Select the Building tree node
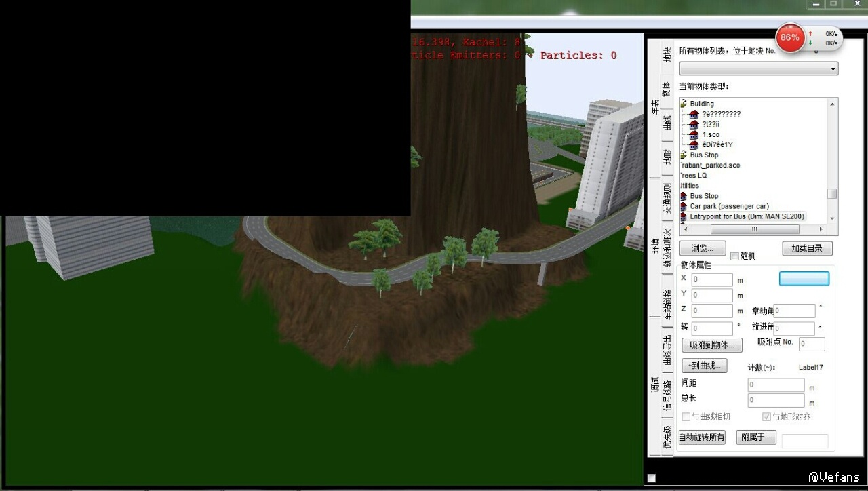The image size is (868, 491). (702, 104)
